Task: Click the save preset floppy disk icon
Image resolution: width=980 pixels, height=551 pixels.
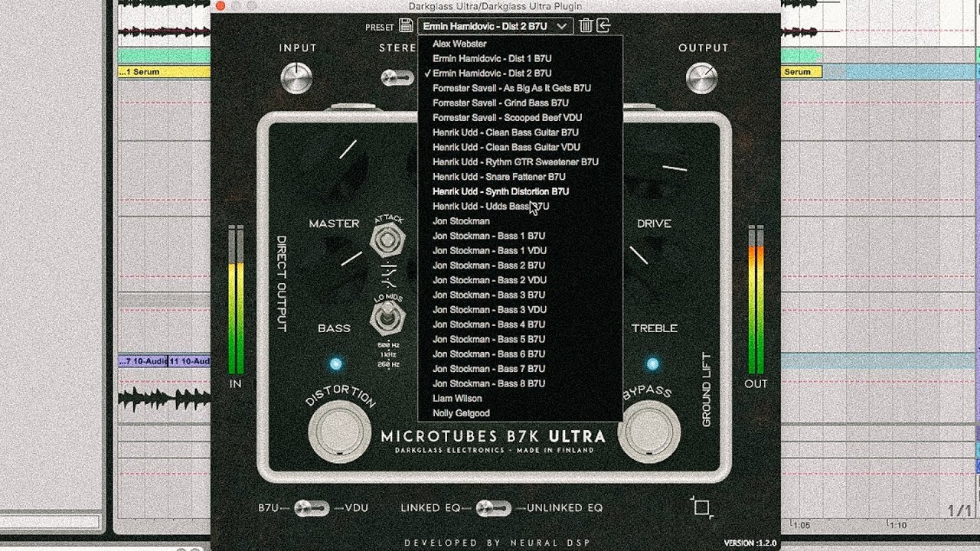Action: pos(406,26)
